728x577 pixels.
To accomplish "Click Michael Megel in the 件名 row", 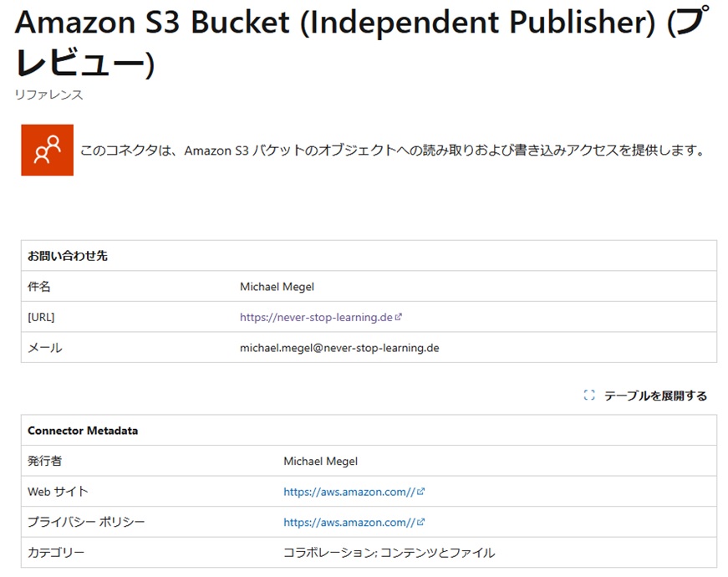I will [x=277, y=287].
